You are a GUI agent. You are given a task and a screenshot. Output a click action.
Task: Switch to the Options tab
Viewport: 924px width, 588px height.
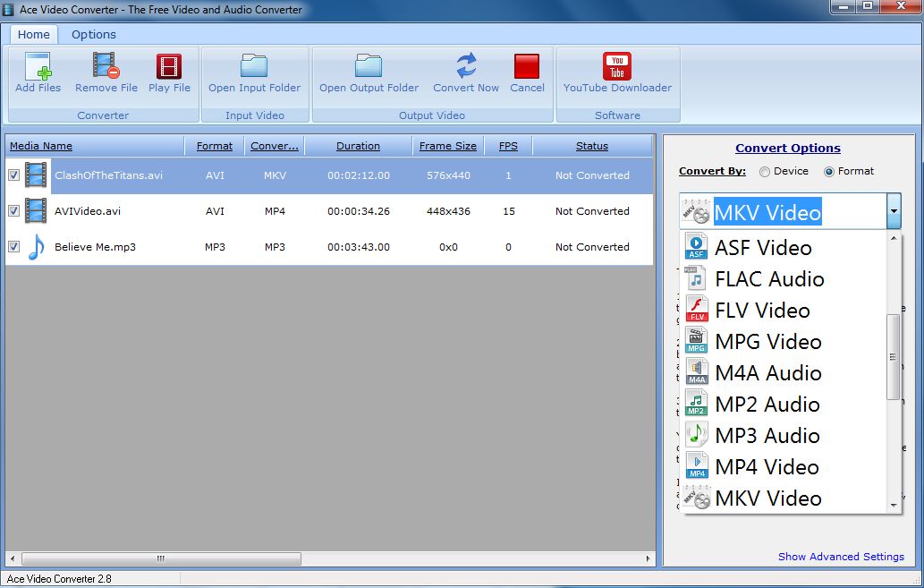click(94, 34)
